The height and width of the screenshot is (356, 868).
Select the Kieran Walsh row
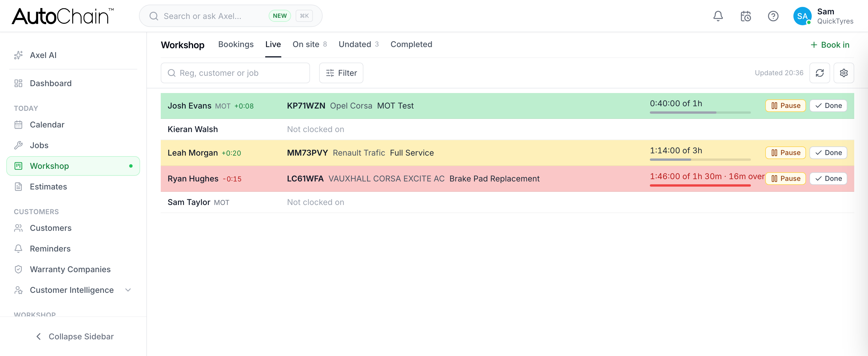point(507,129)
